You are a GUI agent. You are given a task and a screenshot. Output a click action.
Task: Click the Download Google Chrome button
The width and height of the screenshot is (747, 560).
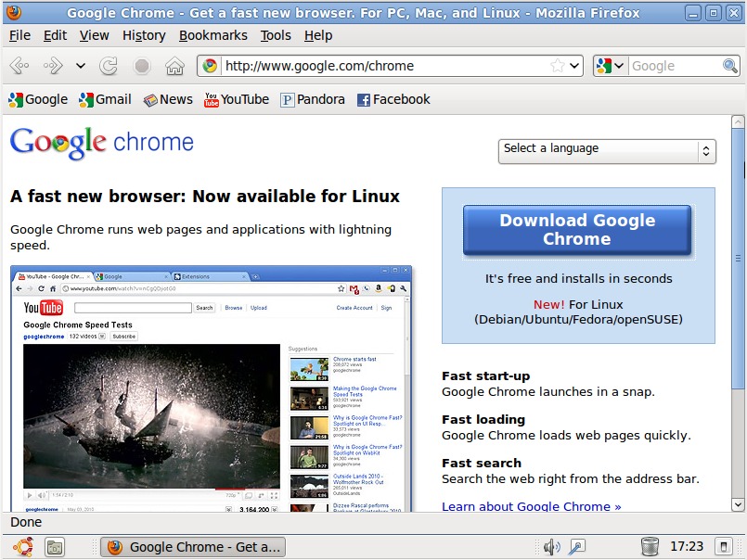(577, 230)
